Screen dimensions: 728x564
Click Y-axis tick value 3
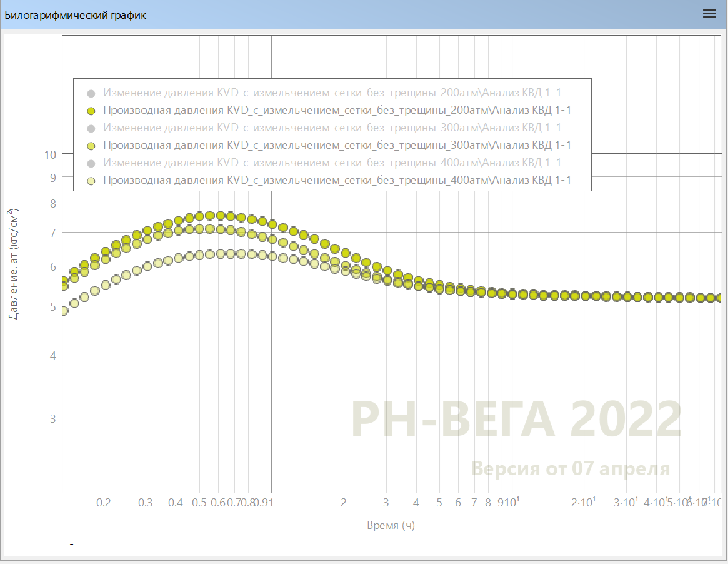53,419
